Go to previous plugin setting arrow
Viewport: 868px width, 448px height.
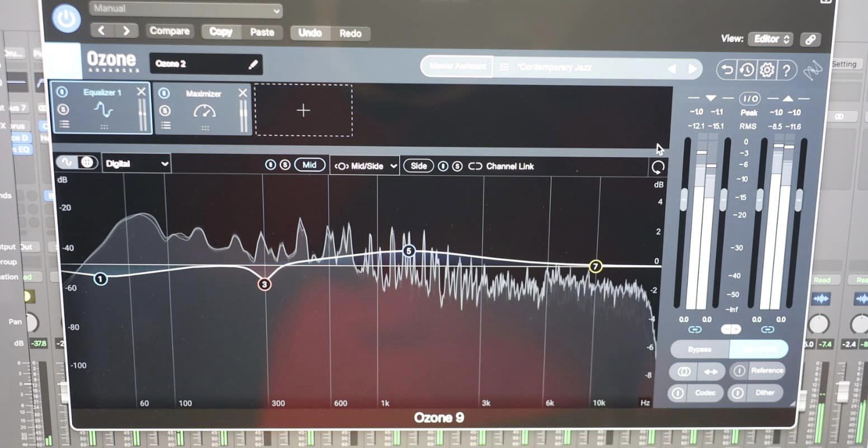coord(101,31)
